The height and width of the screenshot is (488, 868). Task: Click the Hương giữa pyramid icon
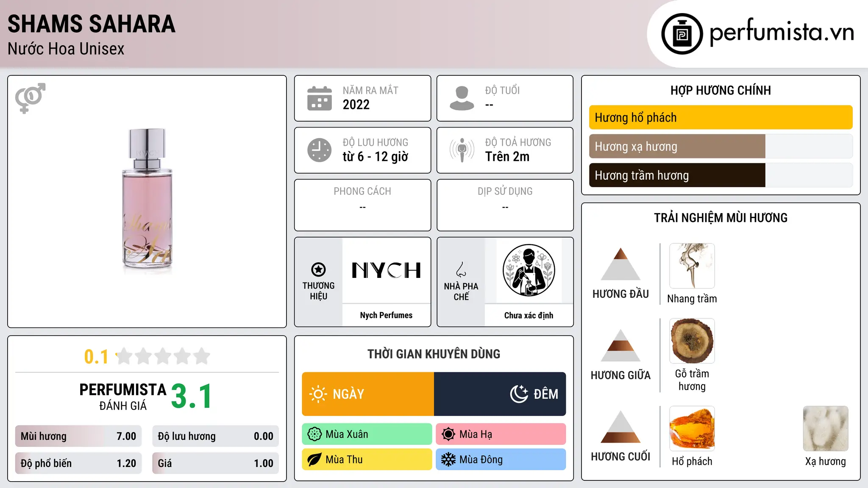(x=620, y=345)
